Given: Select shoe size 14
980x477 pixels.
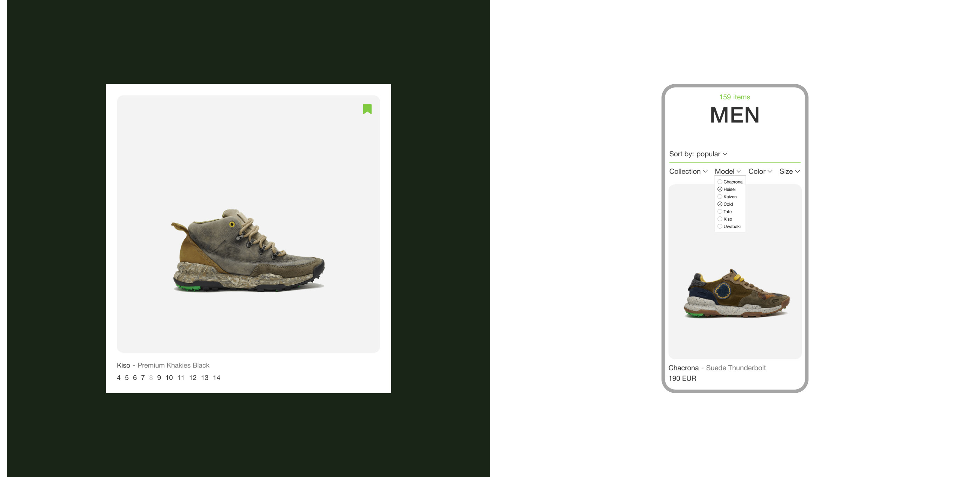Looking at the screenshot, I should [216, 378].
